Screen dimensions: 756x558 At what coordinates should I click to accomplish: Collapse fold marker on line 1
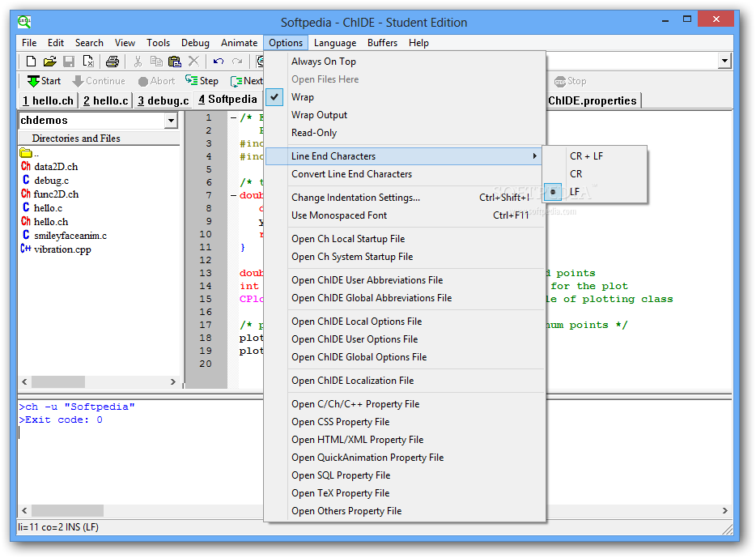233,117
